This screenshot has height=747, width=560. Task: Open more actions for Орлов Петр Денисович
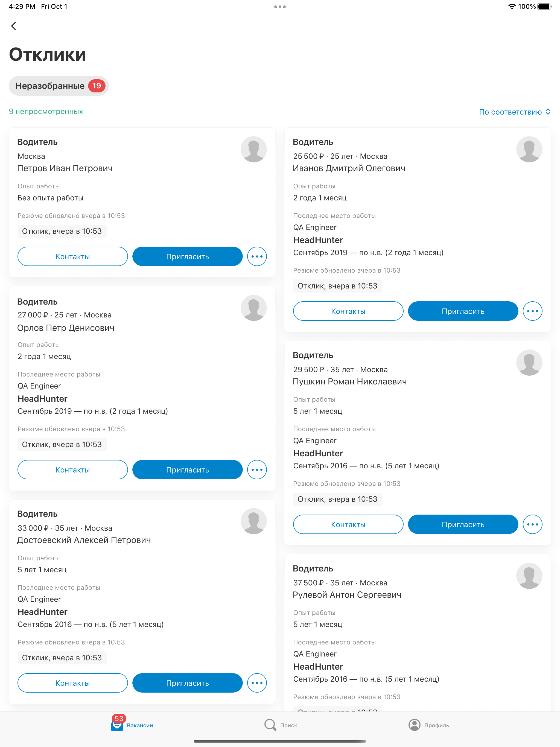click(257, 469)
